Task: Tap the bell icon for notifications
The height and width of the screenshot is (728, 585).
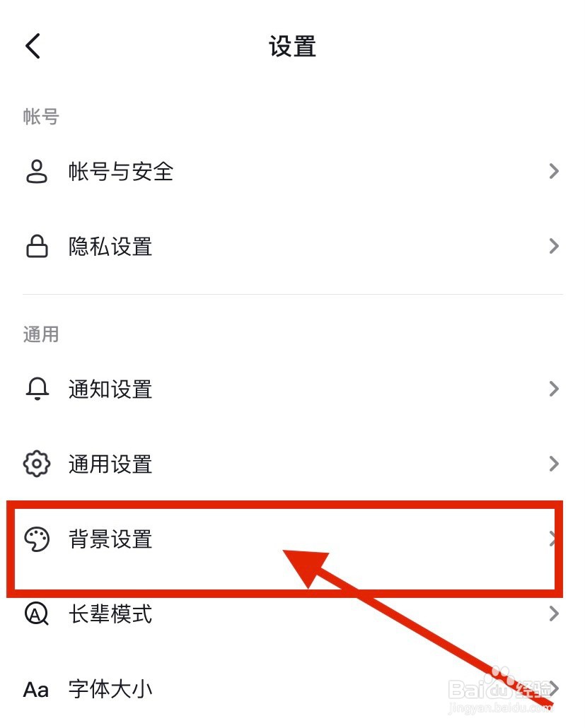Action: click(x=37, y=389)
